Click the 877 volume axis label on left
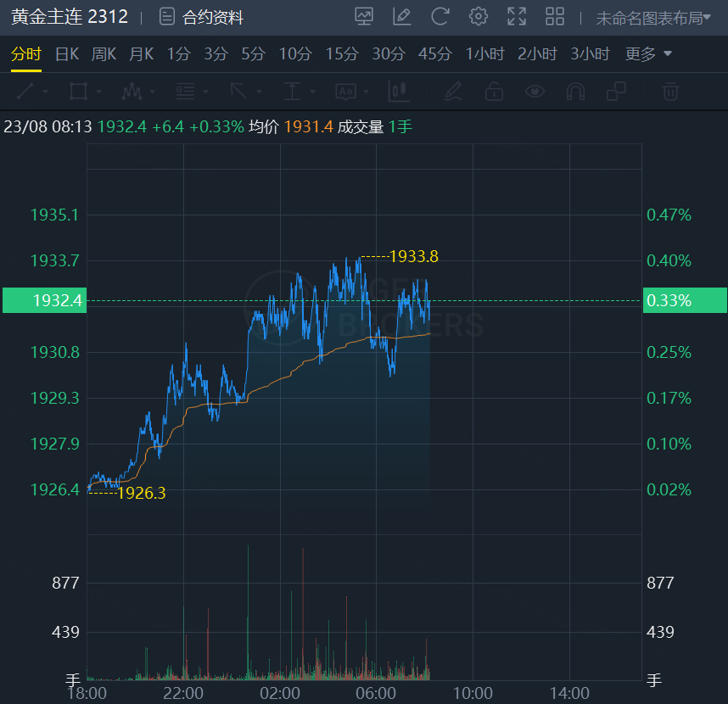 point(65,583)
